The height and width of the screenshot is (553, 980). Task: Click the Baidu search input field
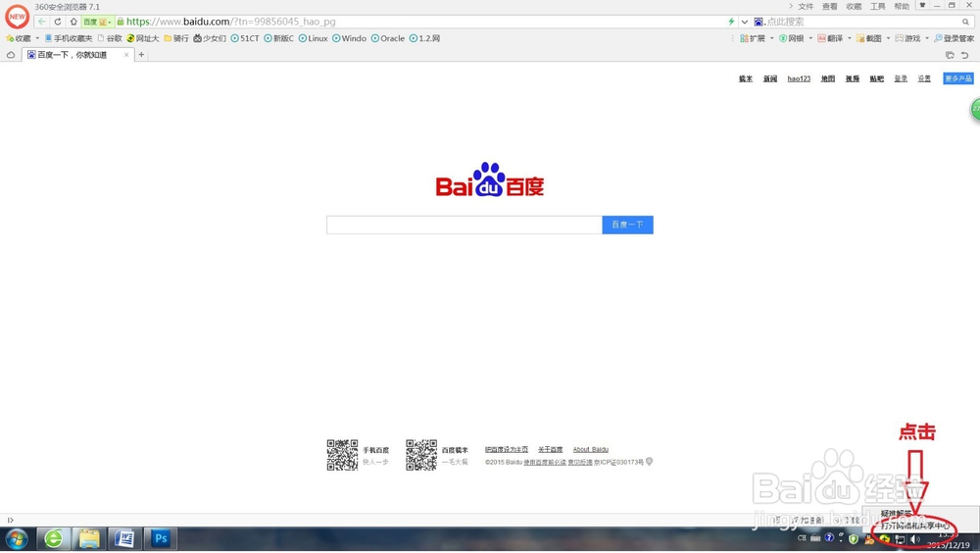pos(464,225)
